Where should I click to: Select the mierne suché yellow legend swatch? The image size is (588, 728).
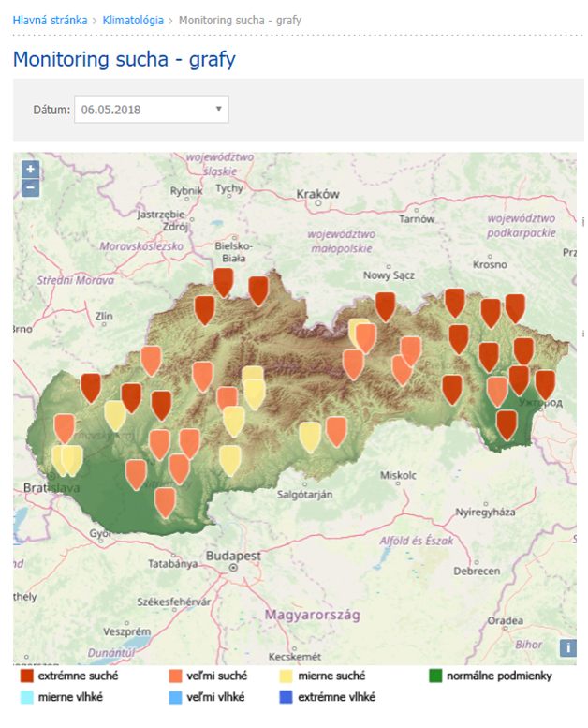pyautogui.click(x=286, y=676)
